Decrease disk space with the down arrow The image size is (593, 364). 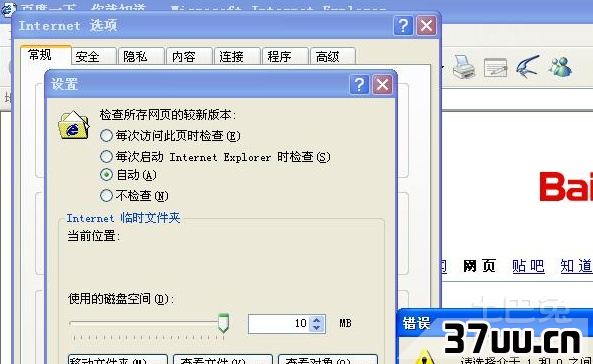tap(317, 328)
